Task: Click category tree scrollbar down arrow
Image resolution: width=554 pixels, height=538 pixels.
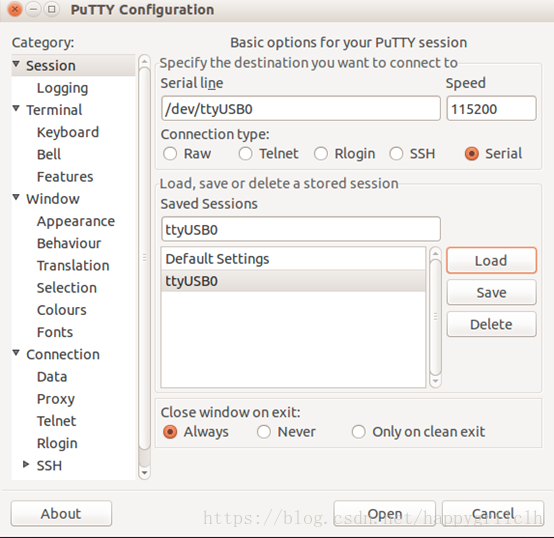Action: [144, 473]
